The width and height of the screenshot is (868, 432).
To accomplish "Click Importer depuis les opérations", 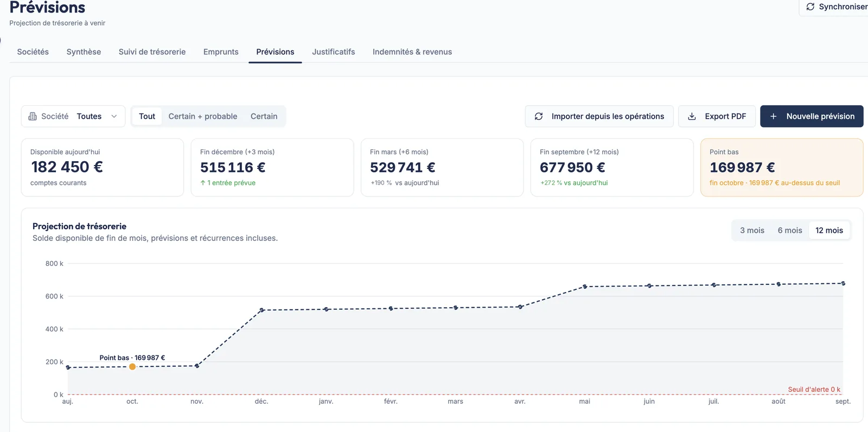I will pos(599,117).
